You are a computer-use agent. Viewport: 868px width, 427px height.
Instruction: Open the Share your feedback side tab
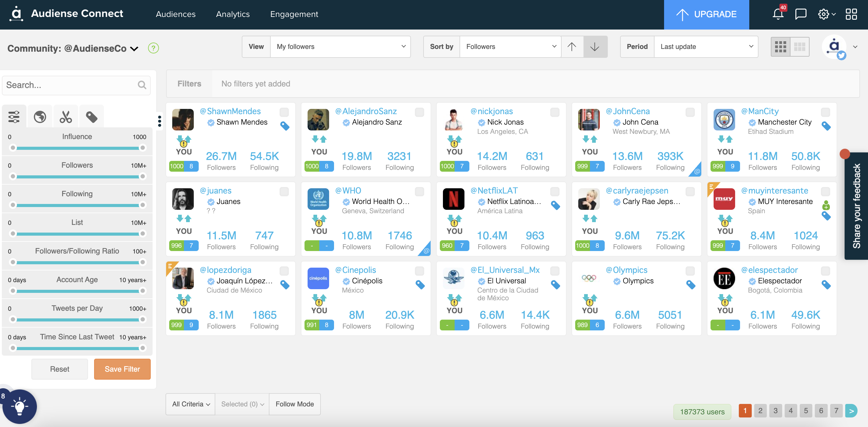click(x=856, y=206)
